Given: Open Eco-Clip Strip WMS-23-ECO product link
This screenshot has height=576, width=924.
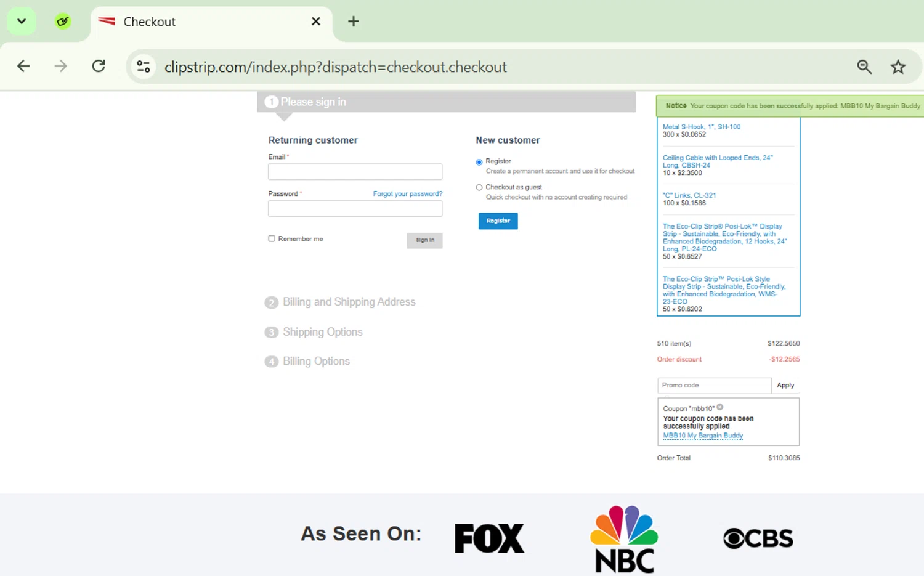Looking at the screenshot, I should (x=724, y=290).
